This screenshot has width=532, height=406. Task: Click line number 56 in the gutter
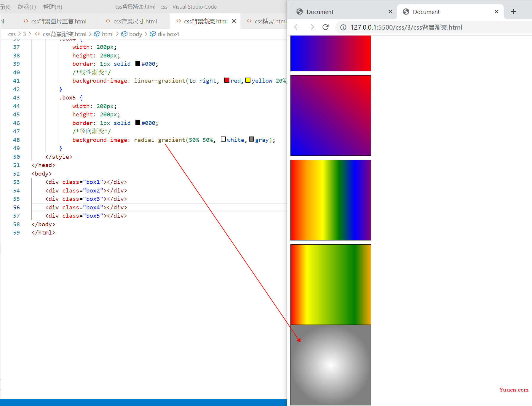[x=16, y=207]
